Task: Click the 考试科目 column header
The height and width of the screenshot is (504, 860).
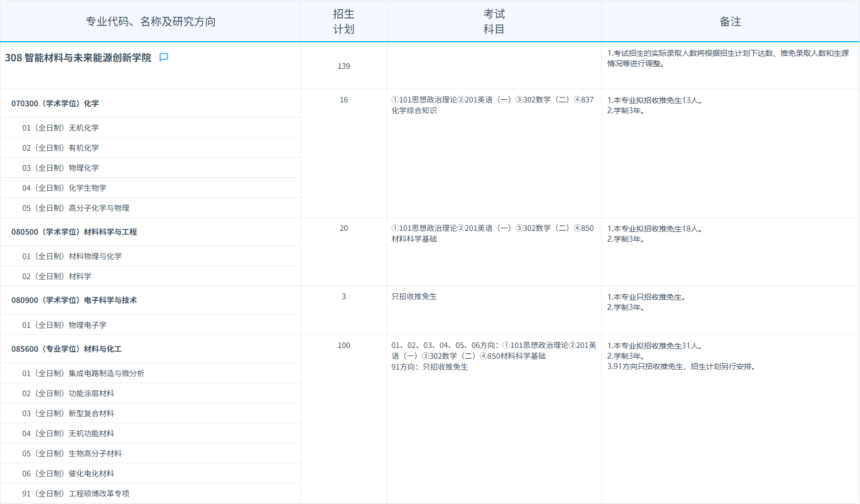Action: pyautogui.click(x=493, y=22)
